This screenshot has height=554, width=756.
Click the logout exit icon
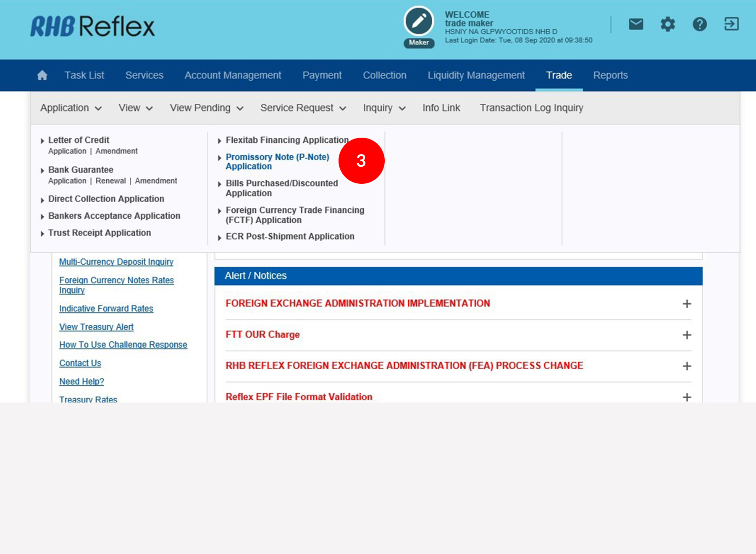pos(731,24)
